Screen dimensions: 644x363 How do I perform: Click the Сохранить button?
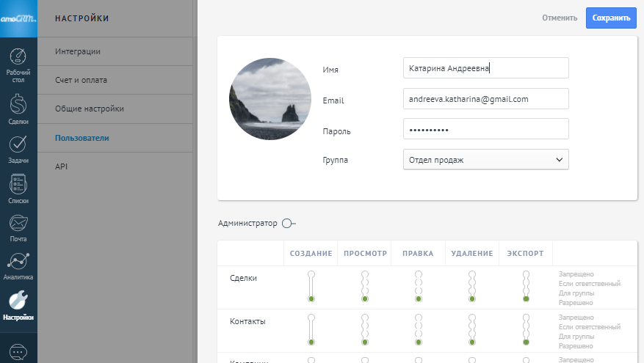coord(610,18)
